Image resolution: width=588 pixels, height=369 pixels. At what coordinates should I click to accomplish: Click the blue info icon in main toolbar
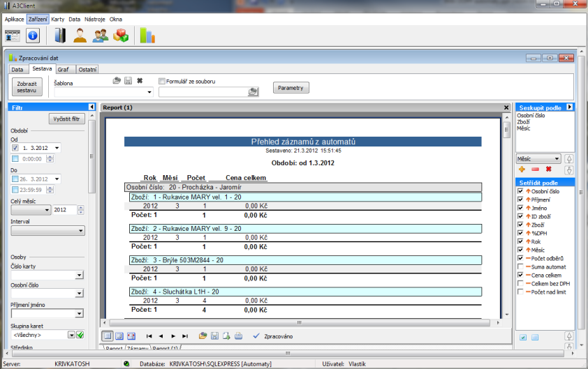point(33,36)
